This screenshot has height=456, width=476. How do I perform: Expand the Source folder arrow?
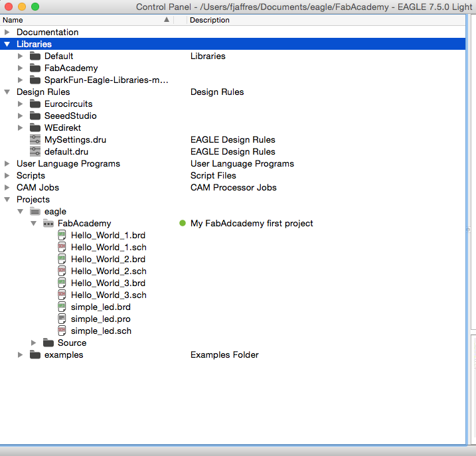click(x=34, y=342)
